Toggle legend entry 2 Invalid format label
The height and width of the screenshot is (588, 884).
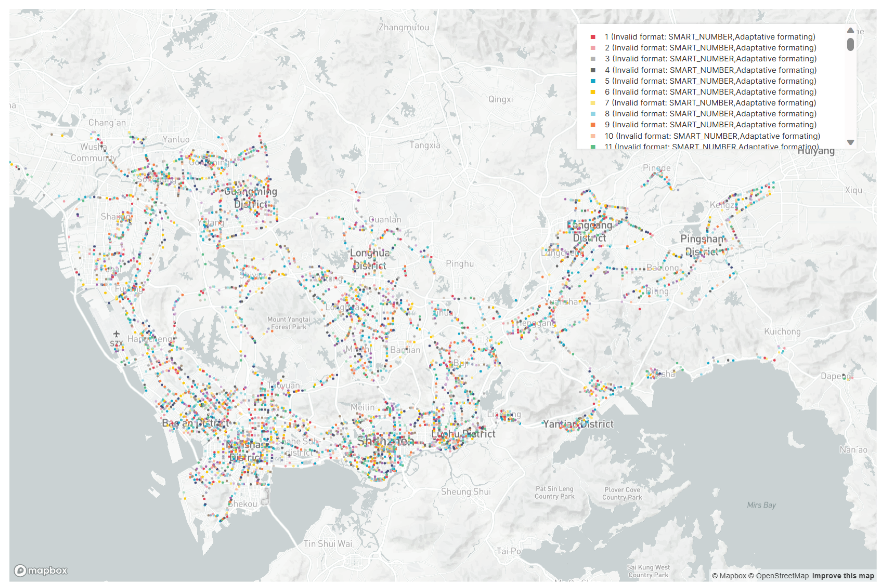point(710,48)
